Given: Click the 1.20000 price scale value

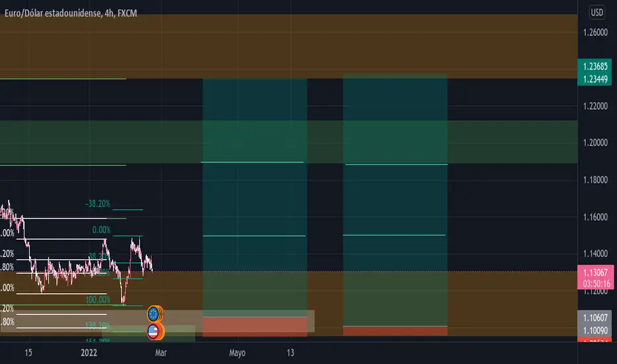Looking at the screenshot, I should click(x=595, y=142).
